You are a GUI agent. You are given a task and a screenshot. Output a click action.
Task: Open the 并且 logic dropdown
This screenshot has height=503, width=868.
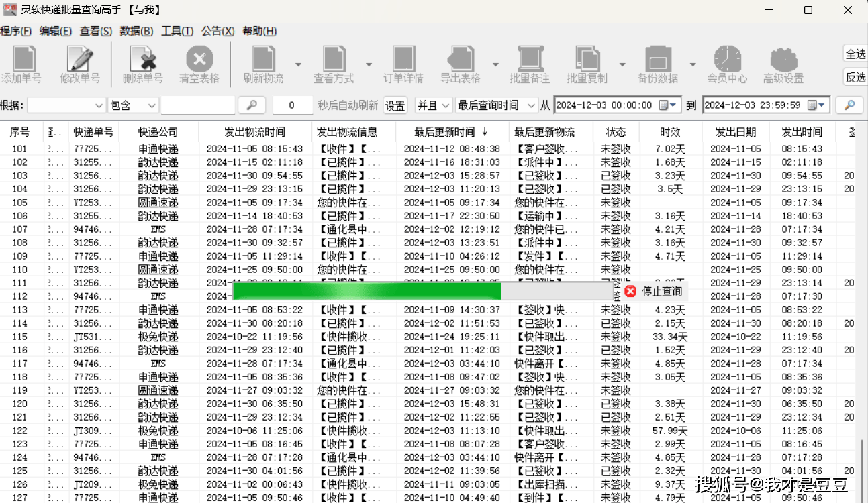433,105
